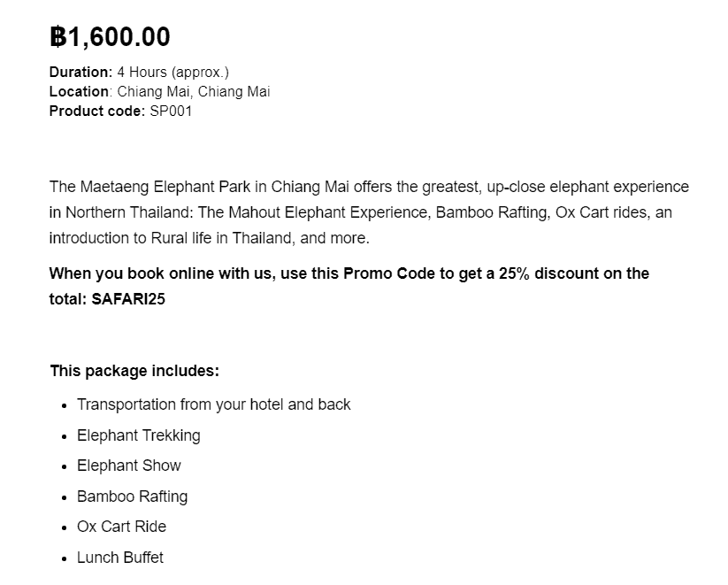The image size is (728, 585).
Task: Click the Ox Cart Ride list item
Action: click(x=122, y=527)
